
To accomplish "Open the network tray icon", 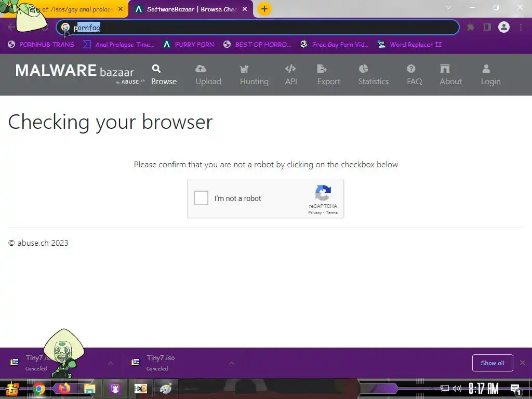I will pyautogui.click(x=445, y=389).
